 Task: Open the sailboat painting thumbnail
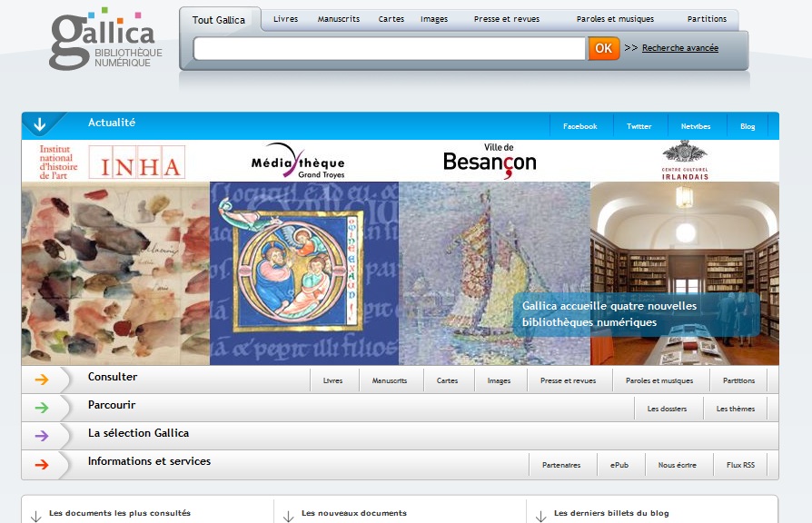(494, 273)
